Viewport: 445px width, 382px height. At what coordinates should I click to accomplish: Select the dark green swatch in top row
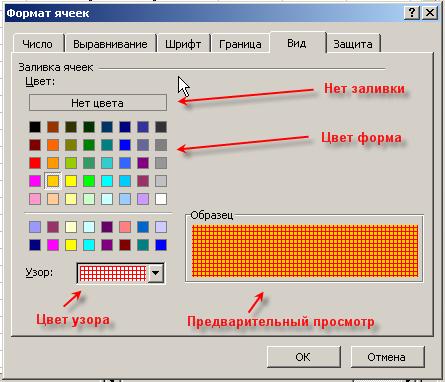[x=89, y=127]
